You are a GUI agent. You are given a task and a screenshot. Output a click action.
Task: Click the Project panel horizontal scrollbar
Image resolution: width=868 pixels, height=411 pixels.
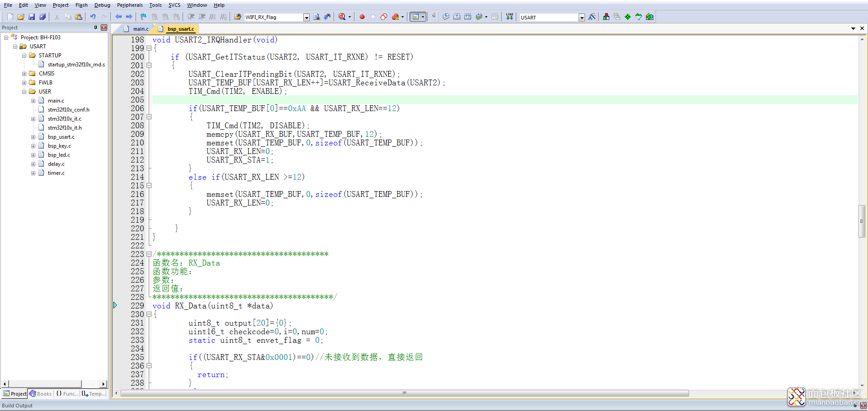click(x=45, y=384)
